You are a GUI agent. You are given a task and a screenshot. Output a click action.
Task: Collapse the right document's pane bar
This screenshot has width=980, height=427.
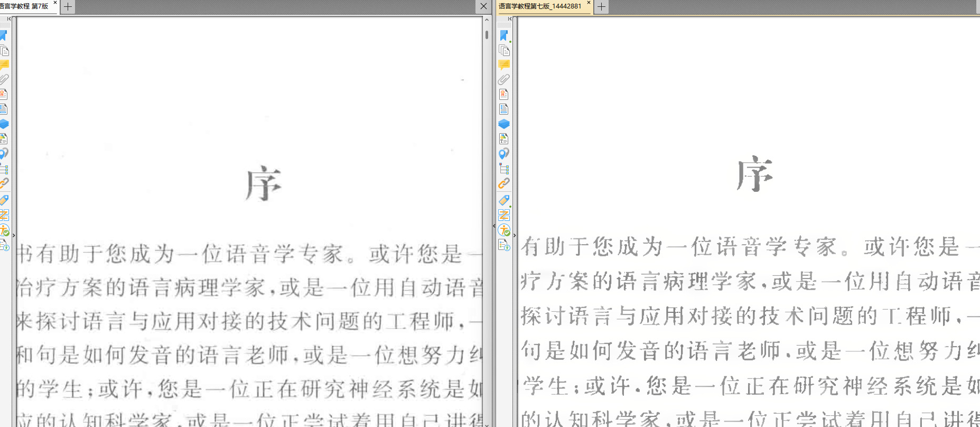point(509,19)
